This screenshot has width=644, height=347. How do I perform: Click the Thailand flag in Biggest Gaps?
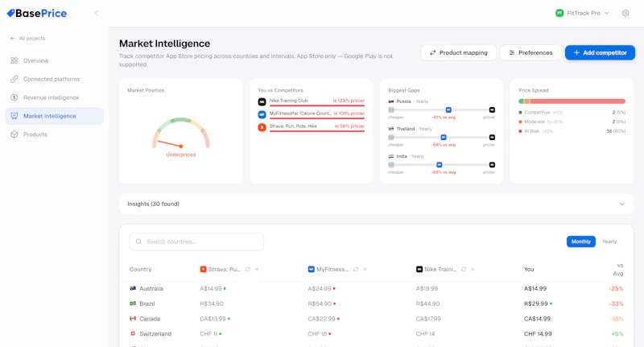(391, 129)
